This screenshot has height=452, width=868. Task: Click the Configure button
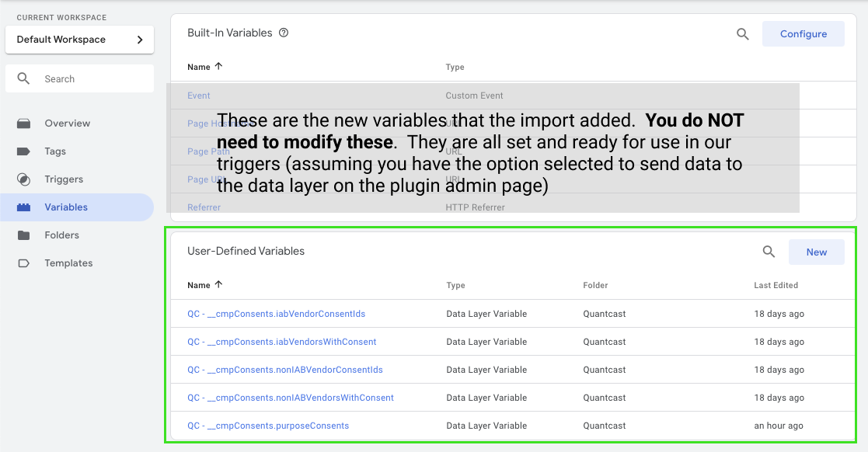tap(804, 33)
